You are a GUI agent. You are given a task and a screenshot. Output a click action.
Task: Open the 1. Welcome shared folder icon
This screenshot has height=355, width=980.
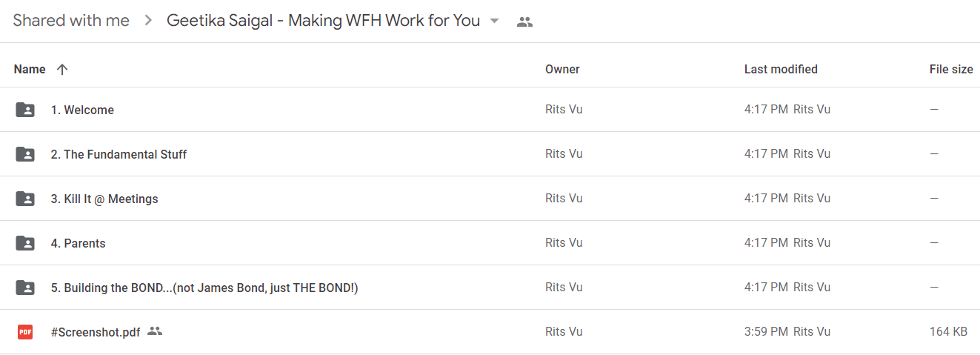point(25,110)
